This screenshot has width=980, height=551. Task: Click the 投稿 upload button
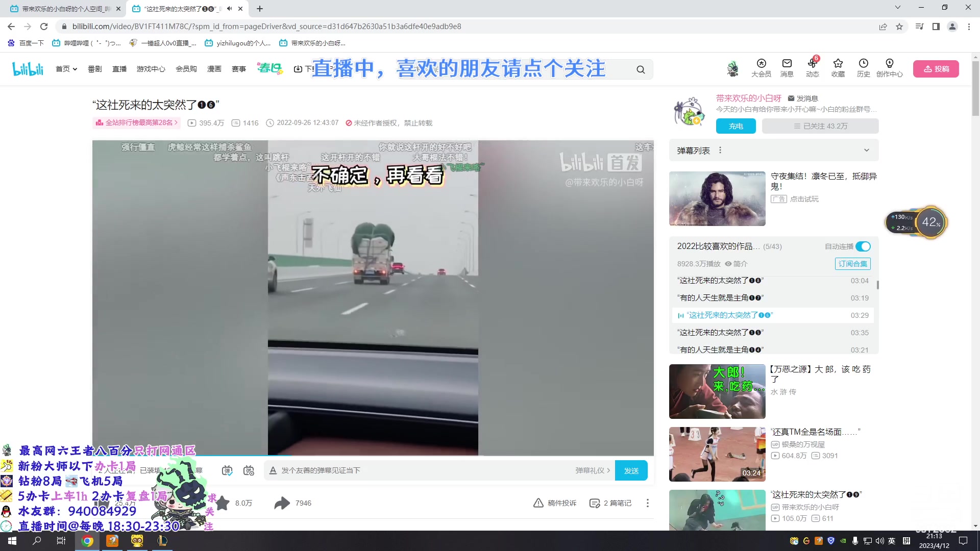click(936, 69)
